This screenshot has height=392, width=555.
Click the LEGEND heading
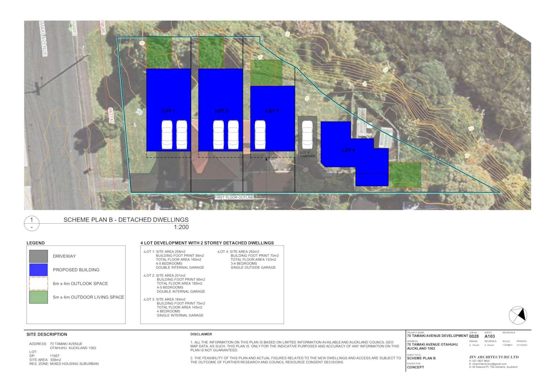(36, 243)
